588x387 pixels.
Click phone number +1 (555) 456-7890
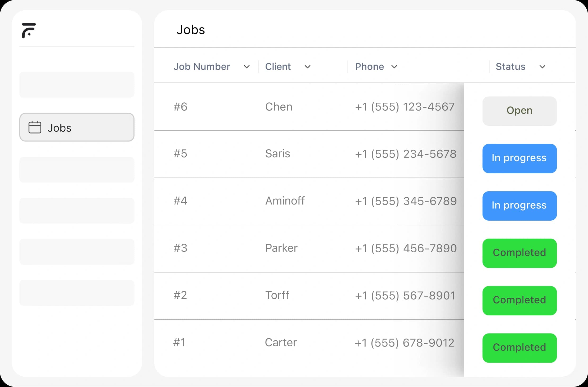[406, 248]
